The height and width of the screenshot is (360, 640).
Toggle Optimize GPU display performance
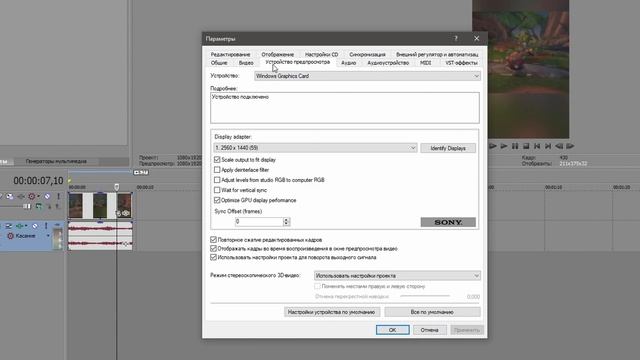pos(217,200)
